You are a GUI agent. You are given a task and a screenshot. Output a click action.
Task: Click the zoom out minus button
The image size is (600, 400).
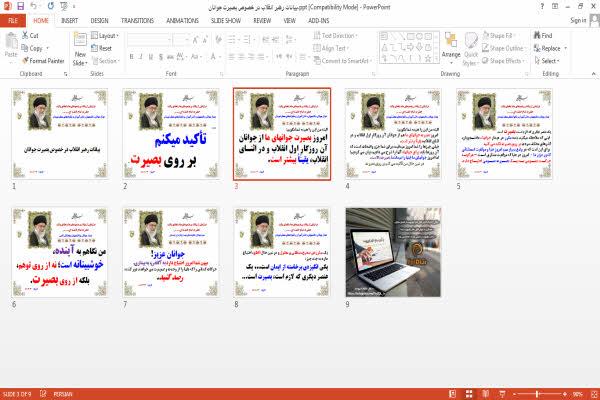[515, 394]
